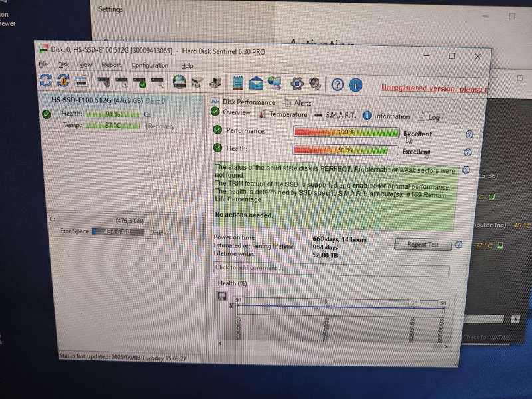Click the '52.80 TB' lifetime writes value

pos(325,255)
